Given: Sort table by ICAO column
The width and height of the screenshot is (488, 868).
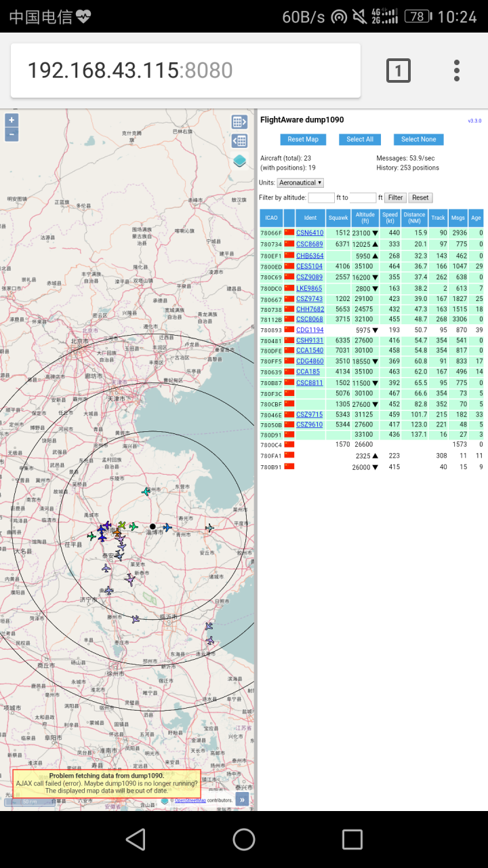Looking at the screenshot, I should pyautogui.click(x=271, y=218).
